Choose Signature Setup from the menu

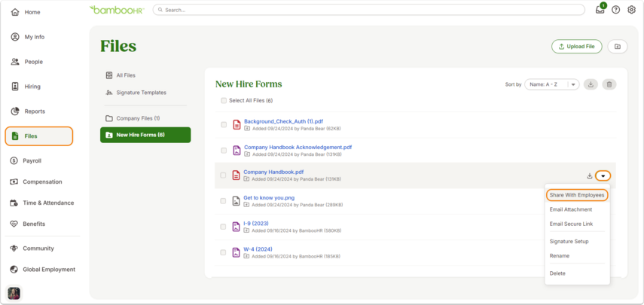tap(569, 242)
